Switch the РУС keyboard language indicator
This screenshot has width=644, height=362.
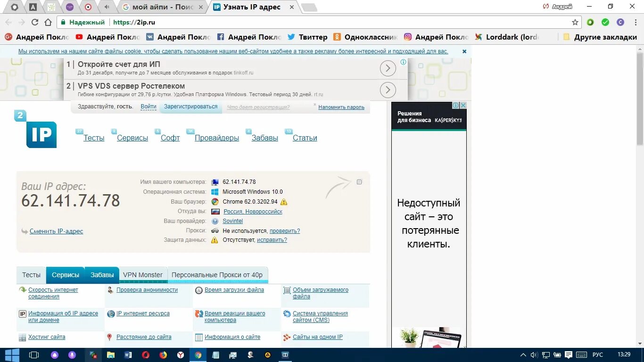[597, 355]
